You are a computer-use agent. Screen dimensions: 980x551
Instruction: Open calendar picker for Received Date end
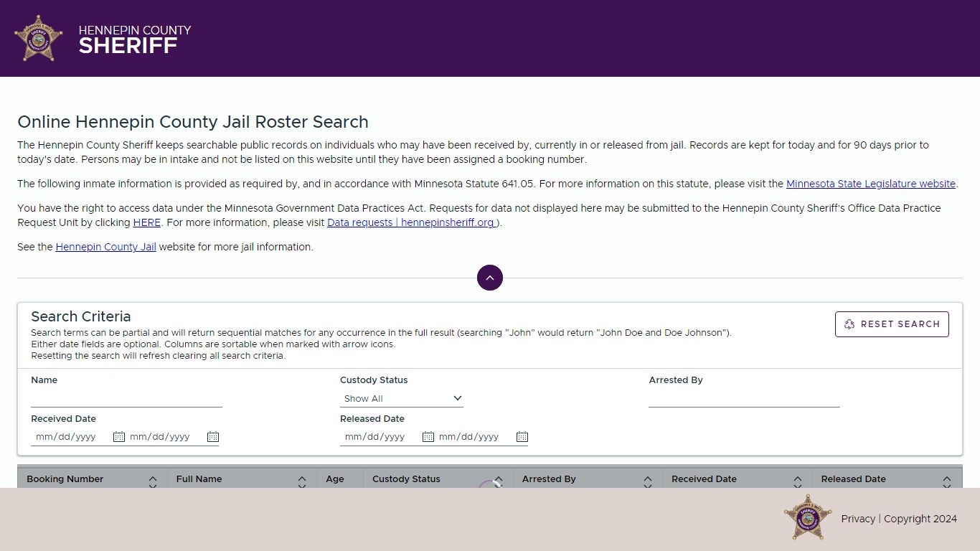[x=213, y=437]
